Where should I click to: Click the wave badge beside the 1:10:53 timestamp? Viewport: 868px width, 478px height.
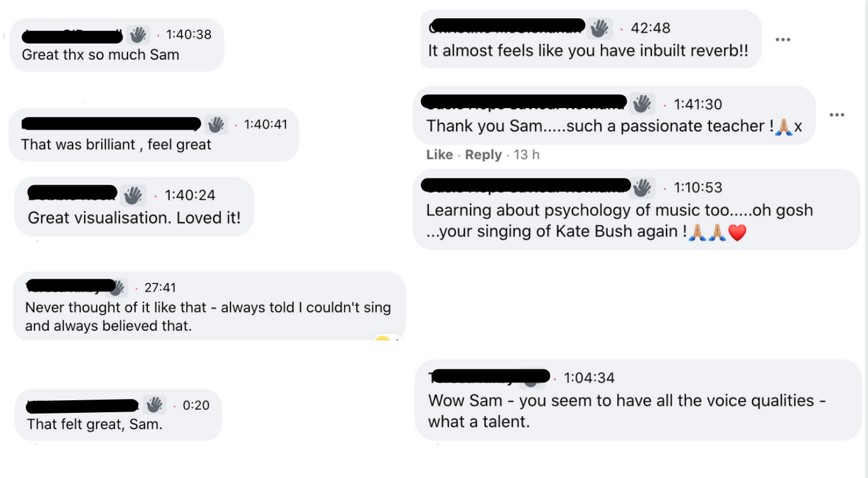[x=642, y=187]
